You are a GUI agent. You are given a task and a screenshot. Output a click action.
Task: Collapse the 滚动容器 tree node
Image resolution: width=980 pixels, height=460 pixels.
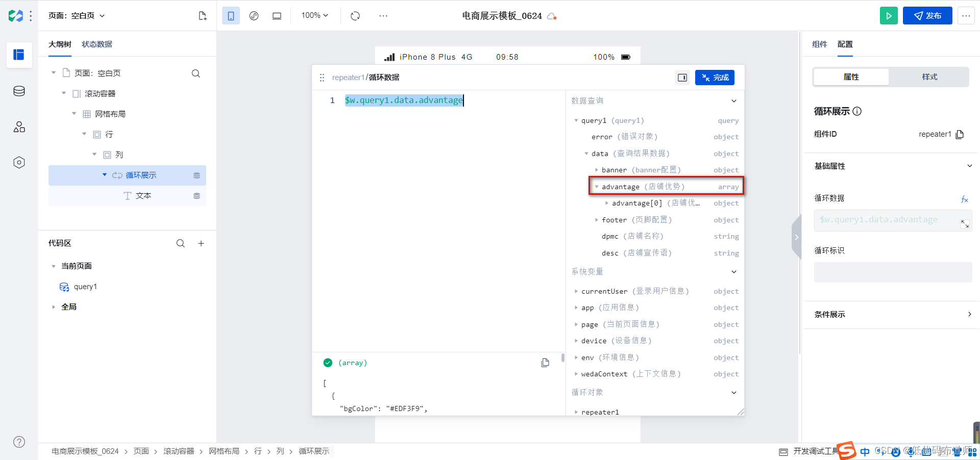64,93
